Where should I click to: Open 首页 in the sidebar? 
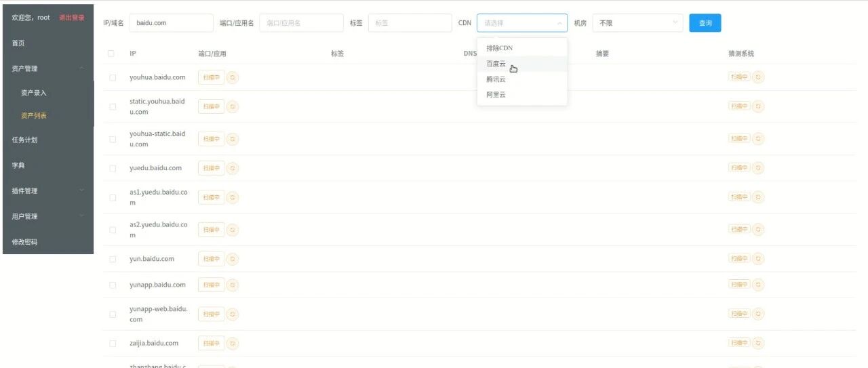tap(47, 43)
